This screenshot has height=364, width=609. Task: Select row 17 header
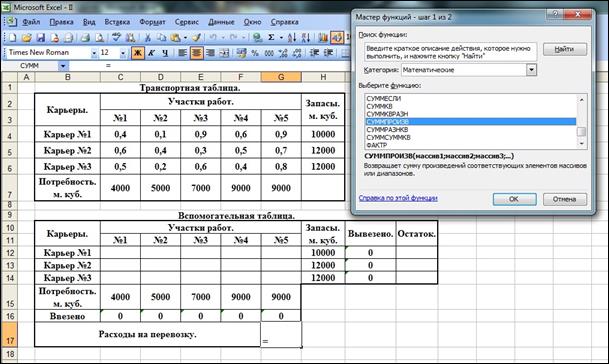click(x=10, y=334)
